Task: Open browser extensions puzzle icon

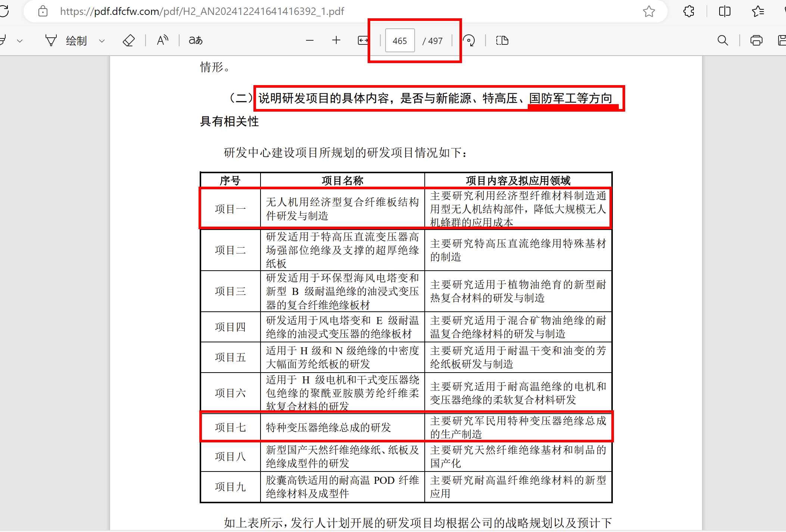Action: click(x=689, y=11)
